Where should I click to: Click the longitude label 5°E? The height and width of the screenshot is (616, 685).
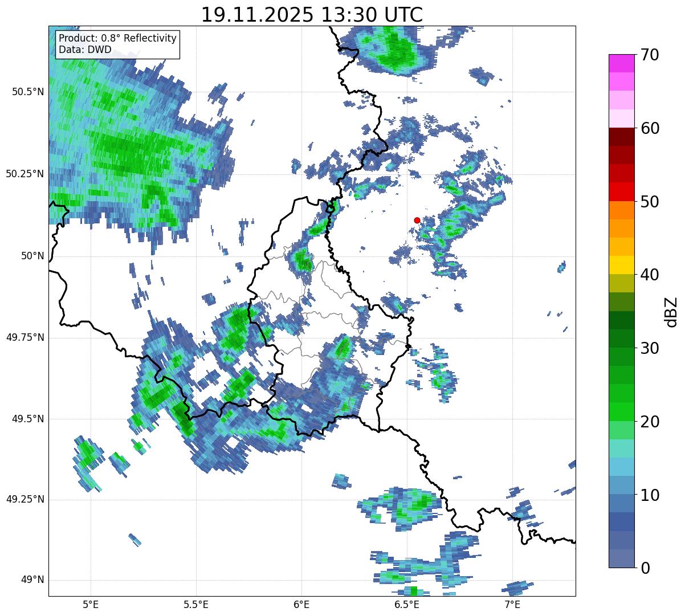[91, 605]
